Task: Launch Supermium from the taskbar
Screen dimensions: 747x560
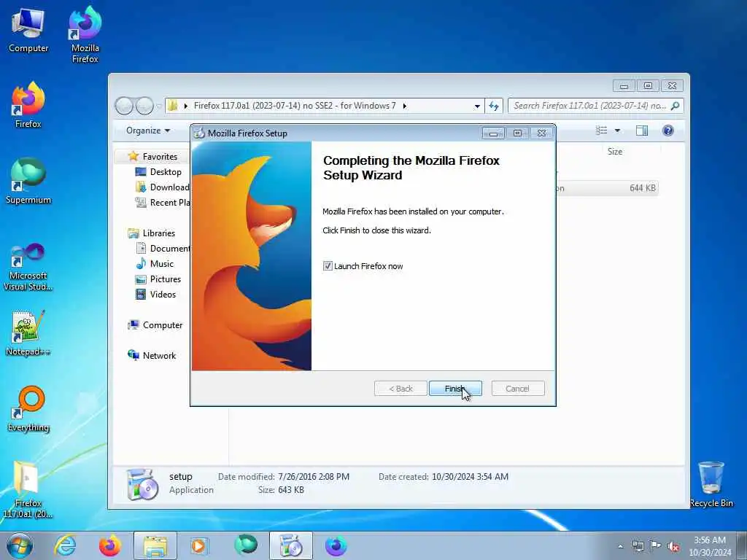Action: point(245,545)
